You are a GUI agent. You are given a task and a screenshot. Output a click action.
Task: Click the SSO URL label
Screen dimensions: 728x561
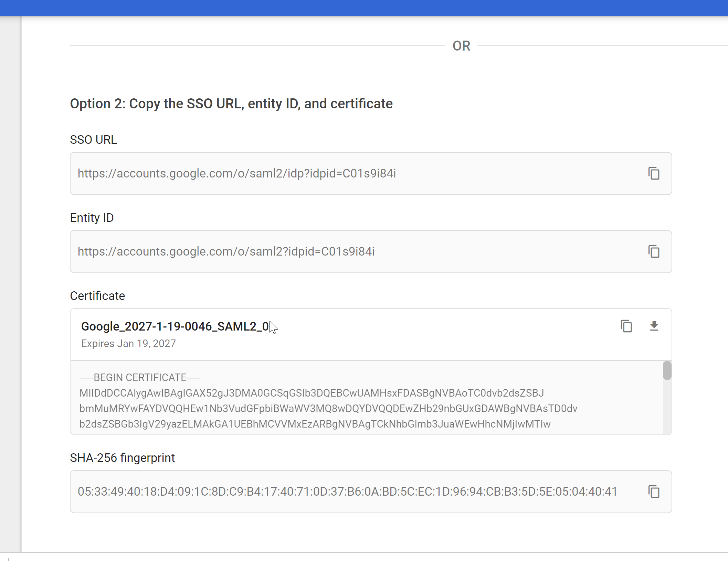(x=93, y=140)
